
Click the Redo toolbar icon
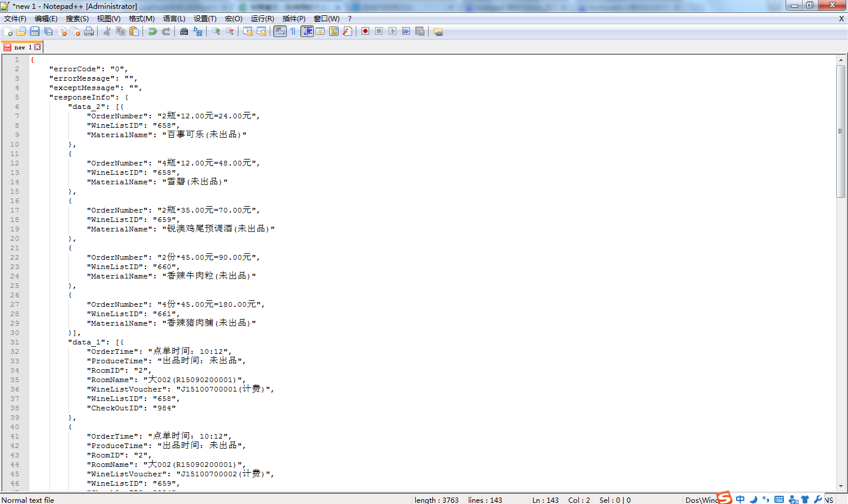click(166, 31)
